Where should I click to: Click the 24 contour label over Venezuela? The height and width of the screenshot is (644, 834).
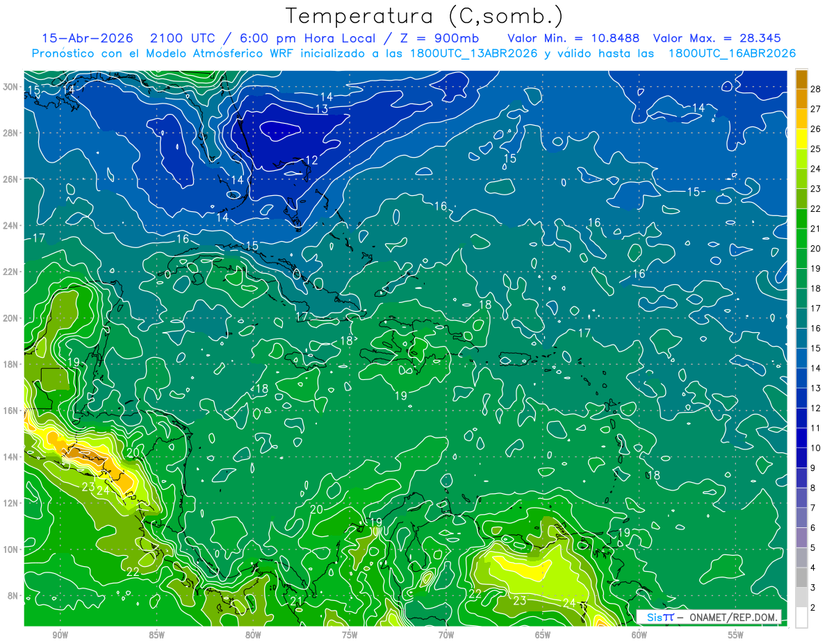(x=569, y=602)
